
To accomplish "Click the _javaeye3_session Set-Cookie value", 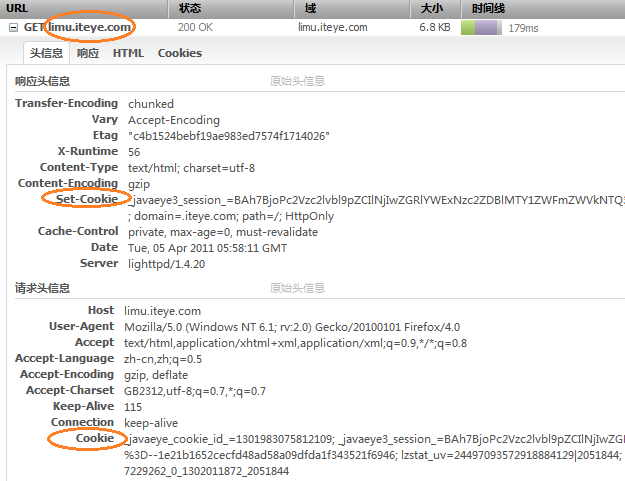I will (376, 200).
